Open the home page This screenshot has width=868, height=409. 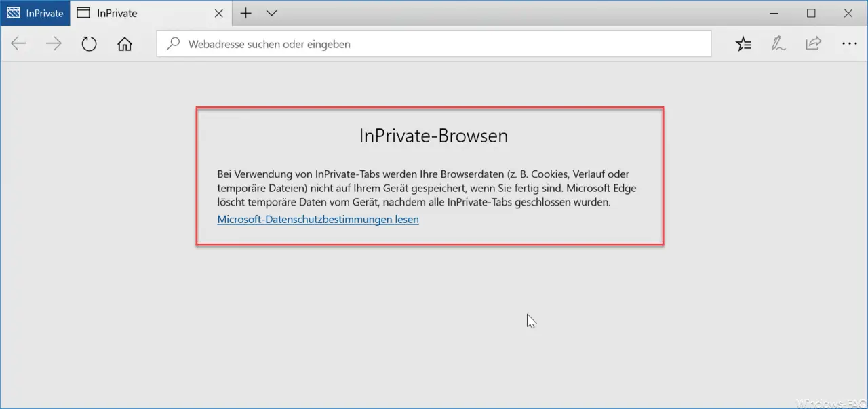[125, 44]
